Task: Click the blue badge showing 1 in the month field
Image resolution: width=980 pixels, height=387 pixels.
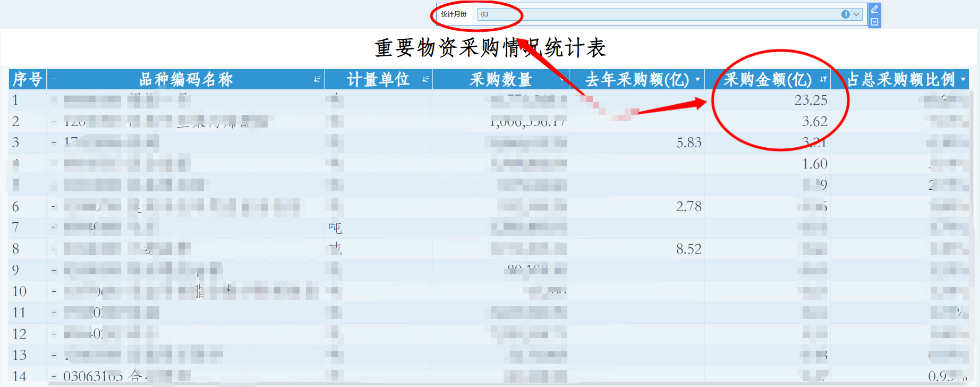Action: (x=845, y=14)
